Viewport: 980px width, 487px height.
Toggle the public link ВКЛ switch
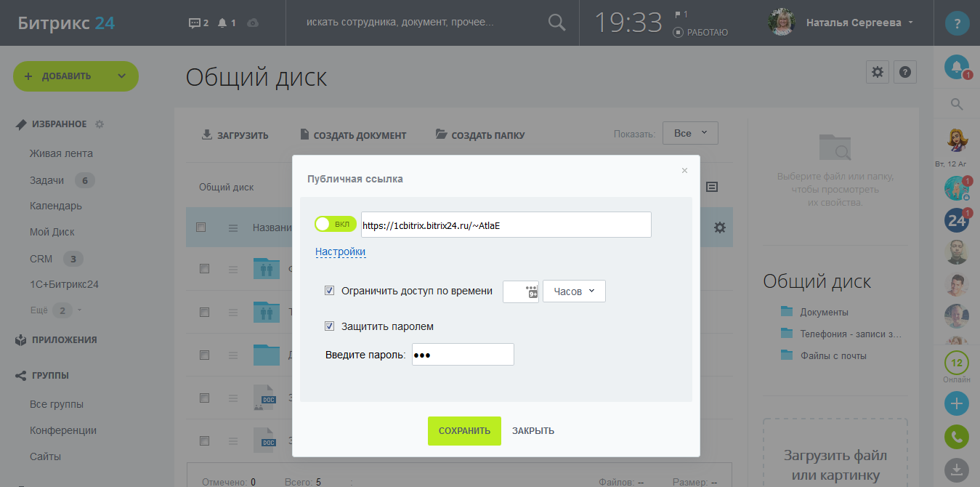pyautogui.click(x=335, y=225)
